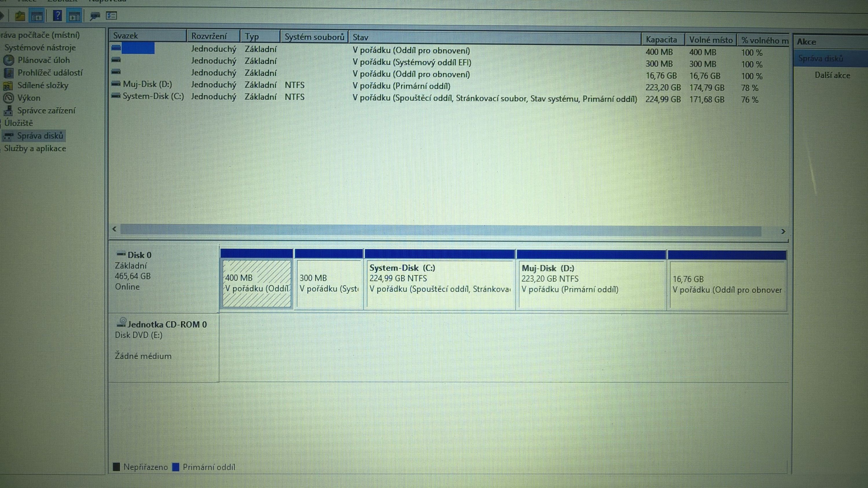Click the Volné místo column header
Screen dimensions: 868x488
[710, 40]
